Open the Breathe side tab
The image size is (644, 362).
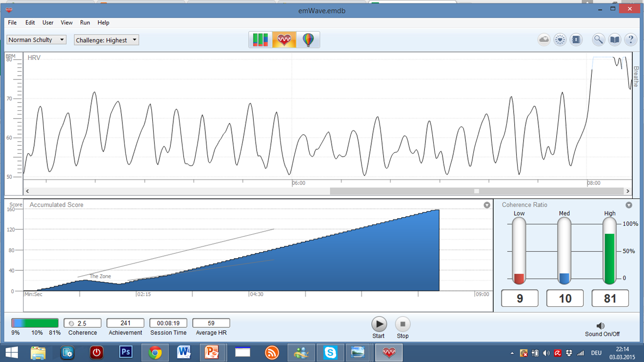[636, 77]
